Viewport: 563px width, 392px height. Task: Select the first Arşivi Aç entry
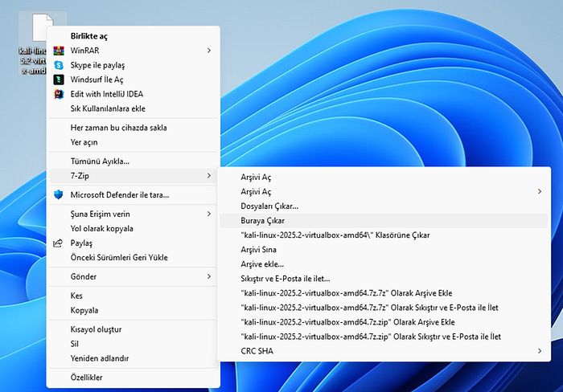pyautogui.click(x=384, y=178)
